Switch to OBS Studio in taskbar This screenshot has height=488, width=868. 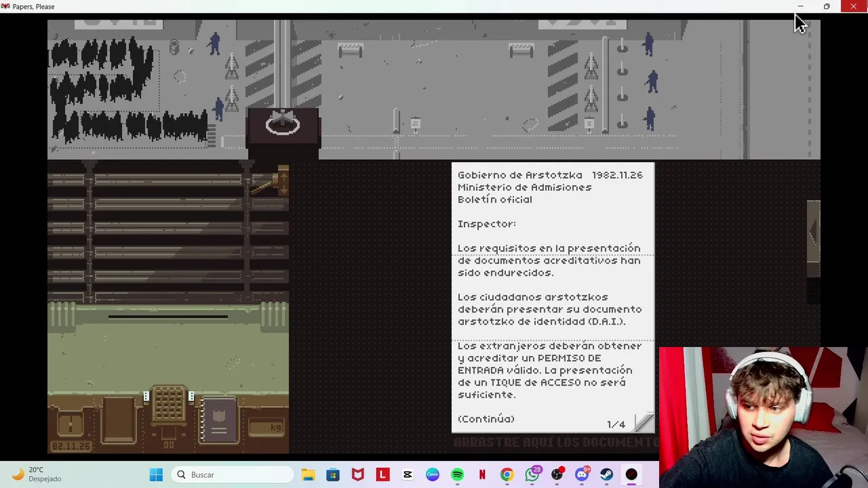coord(557,475)
